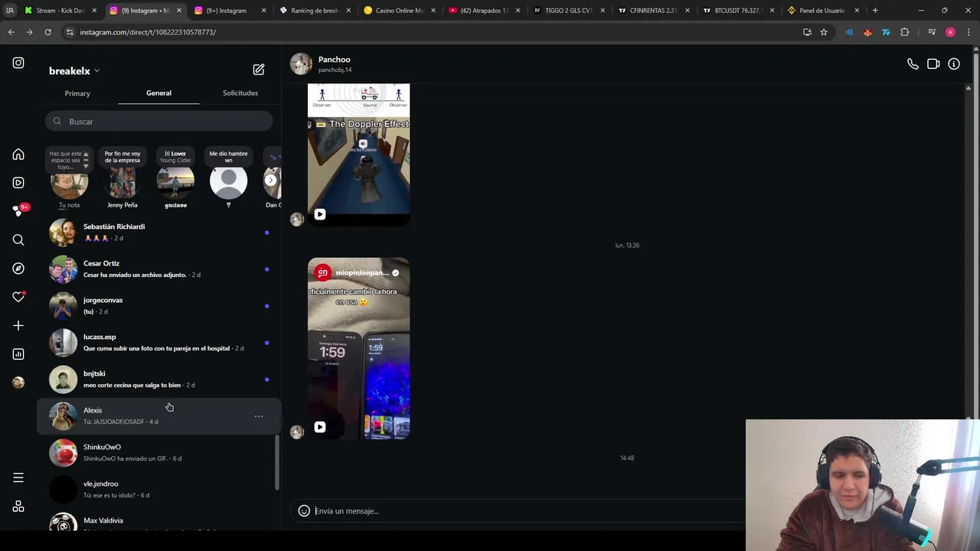980x551 pixels.
Task: Switch to the Casino Online browser tab
Action: tap(399, 11)
